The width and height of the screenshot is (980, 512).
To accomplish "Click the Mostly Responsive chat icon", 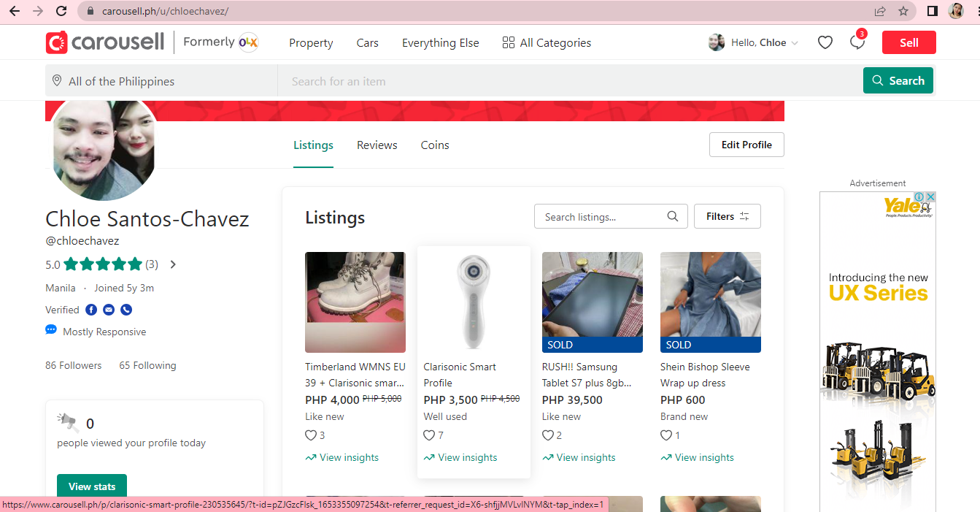I will pos(51,330).
